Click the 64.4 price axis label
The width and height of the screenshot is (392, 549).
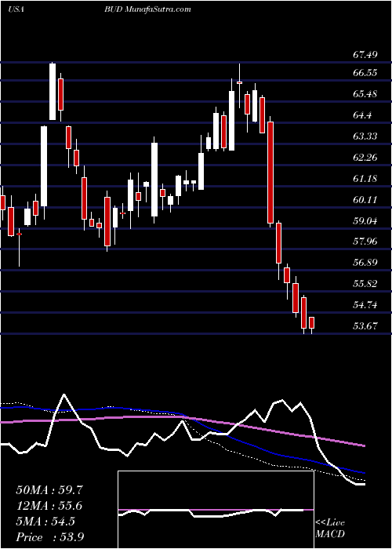point(362,115)
